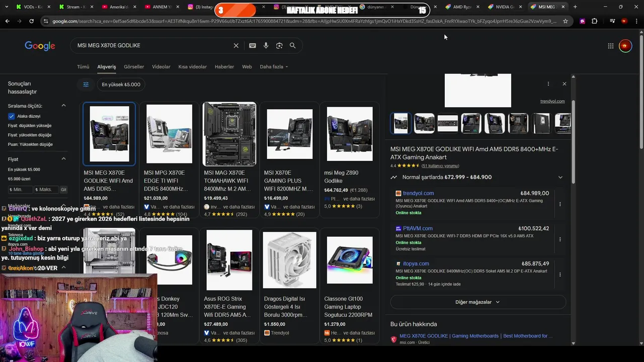Switch to the AMD Ryzen browser tab

463,7
